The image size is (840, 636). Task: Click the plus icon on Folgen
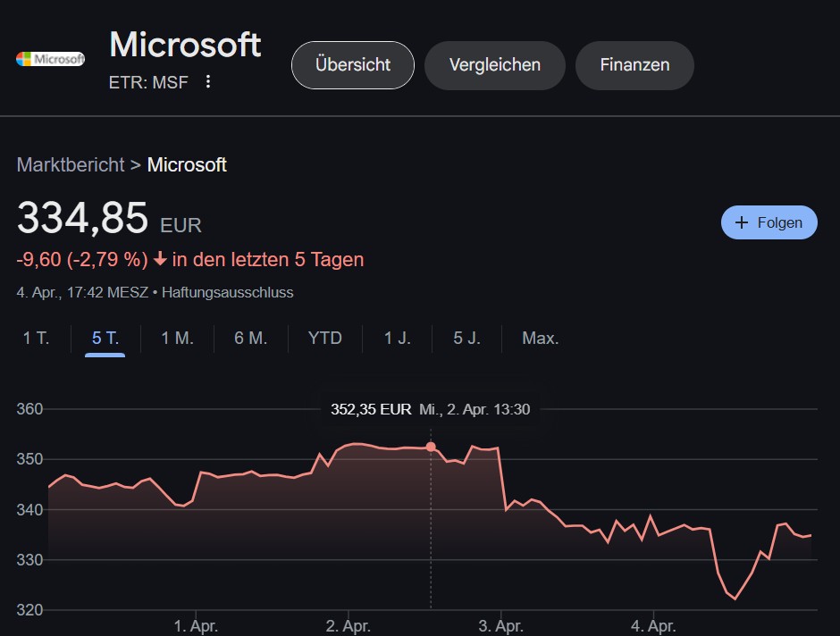click(x=742, y=222)
